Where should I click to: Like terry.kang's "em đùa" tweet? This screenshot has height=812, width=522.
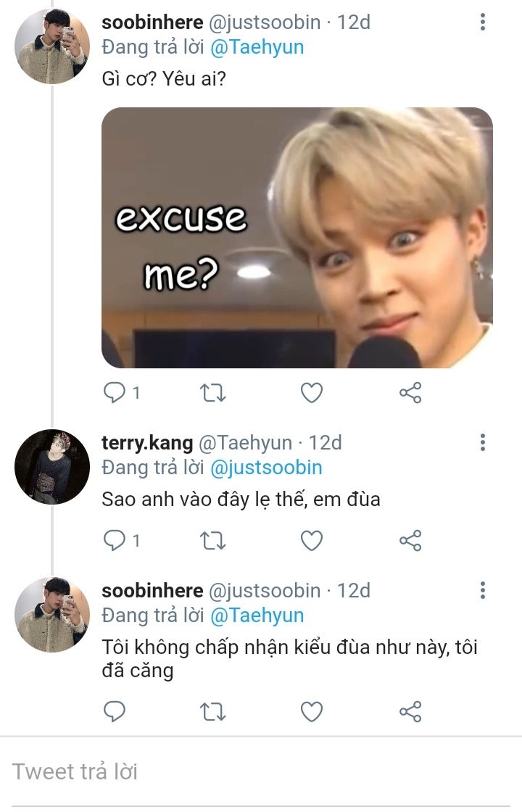(311, 540)
